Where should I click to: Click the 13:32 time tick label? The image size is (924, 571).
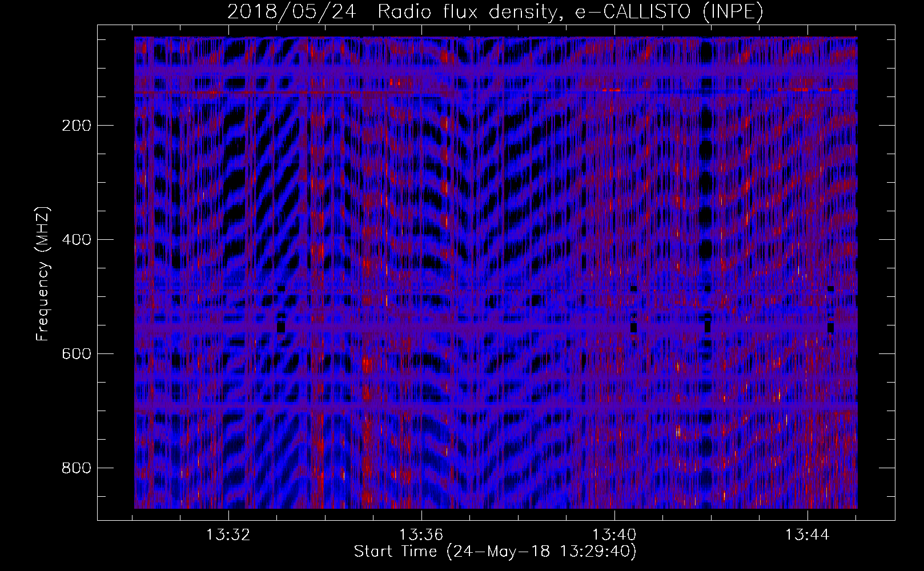(228, 535)
